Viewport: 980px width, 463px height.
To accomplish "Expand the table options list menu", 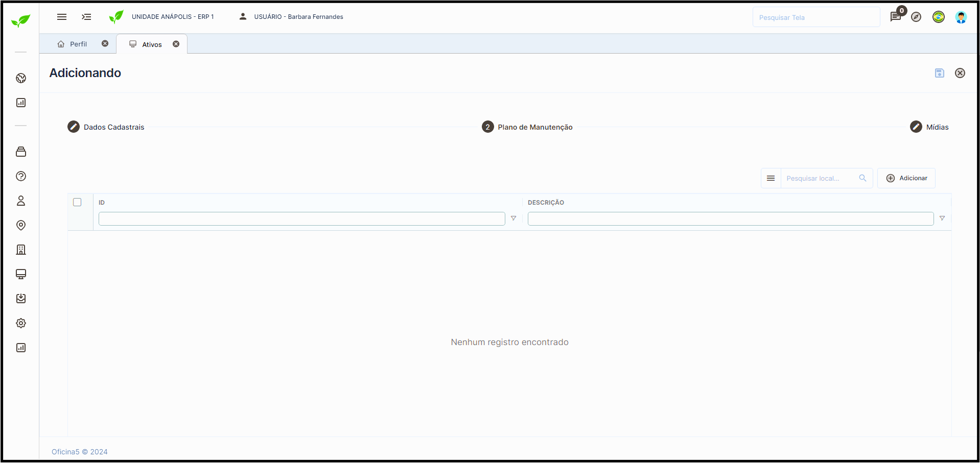I will coord(771,178).
